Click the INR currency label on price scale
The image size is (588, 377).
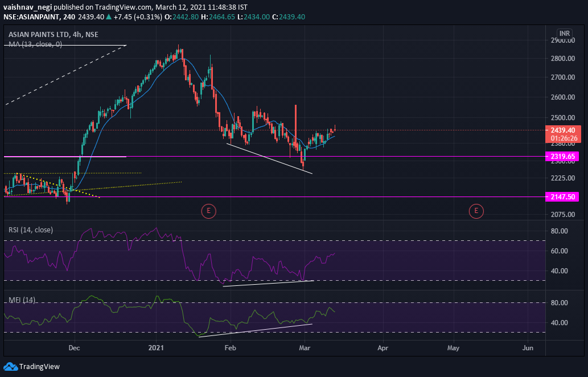[x=564, y=34]
